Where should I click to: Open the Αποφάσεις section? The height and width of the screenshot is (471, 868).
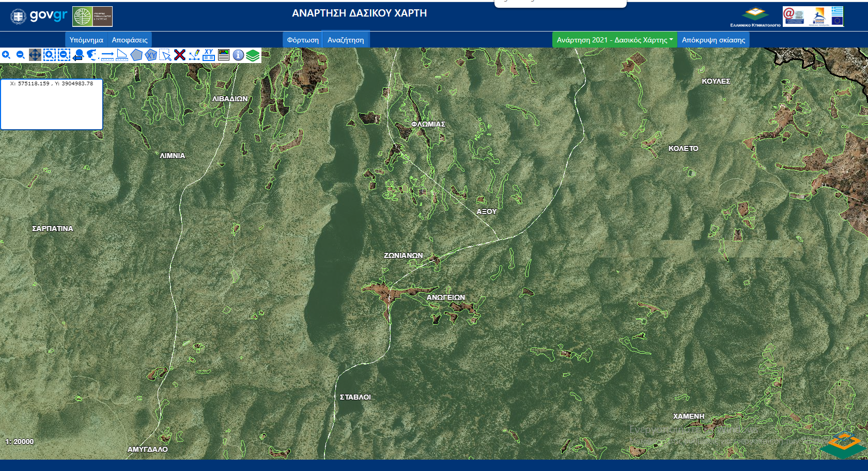(x=130, y=40)
